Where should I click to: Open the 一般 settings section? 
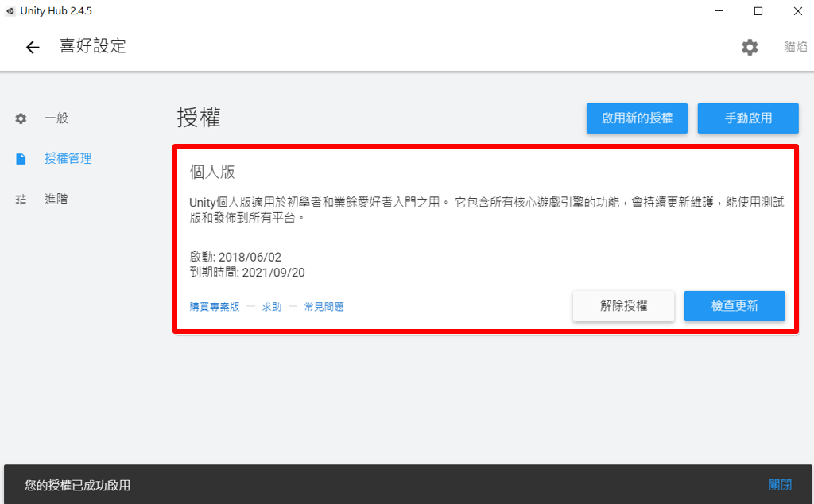pyautogui.click(x=56, y=118)
